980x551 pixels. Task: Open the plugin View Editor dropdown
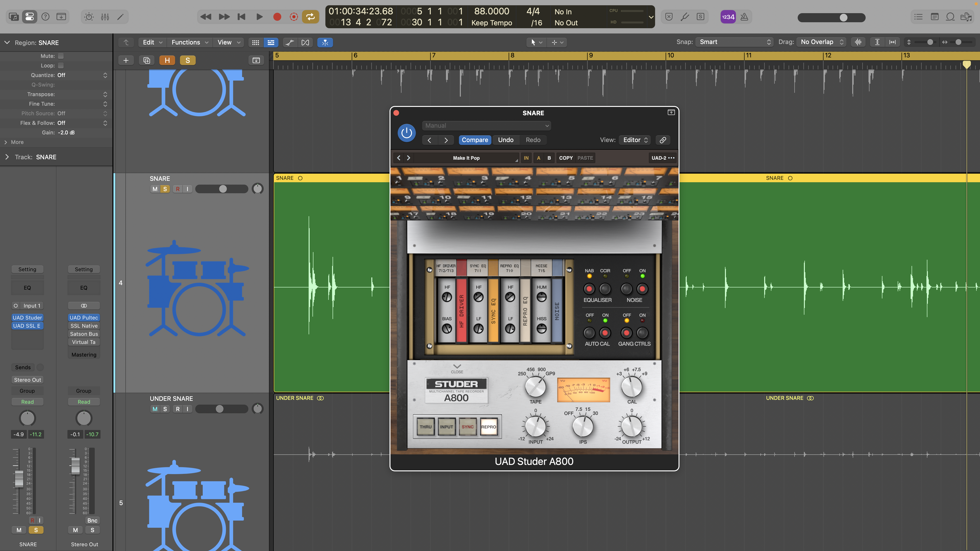tap(635, 140)
